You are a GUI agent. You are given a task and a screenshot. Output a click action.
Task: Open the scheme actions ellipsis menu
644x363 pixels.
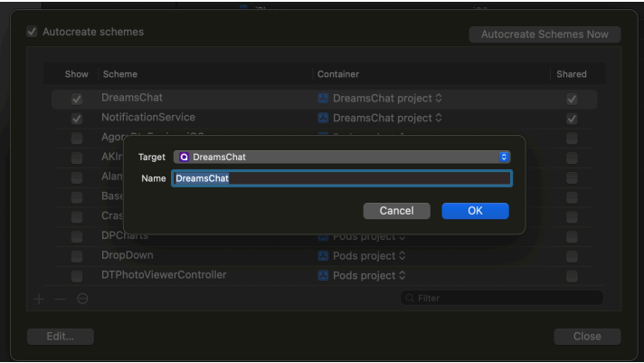click(x=82, y=298)
